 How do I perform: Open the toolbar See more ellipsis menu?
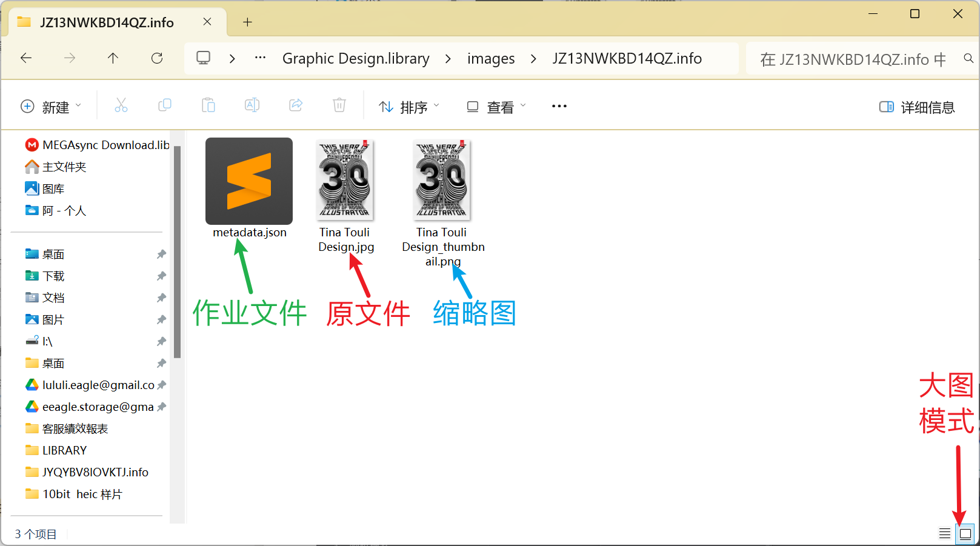(x=559, y=106)
